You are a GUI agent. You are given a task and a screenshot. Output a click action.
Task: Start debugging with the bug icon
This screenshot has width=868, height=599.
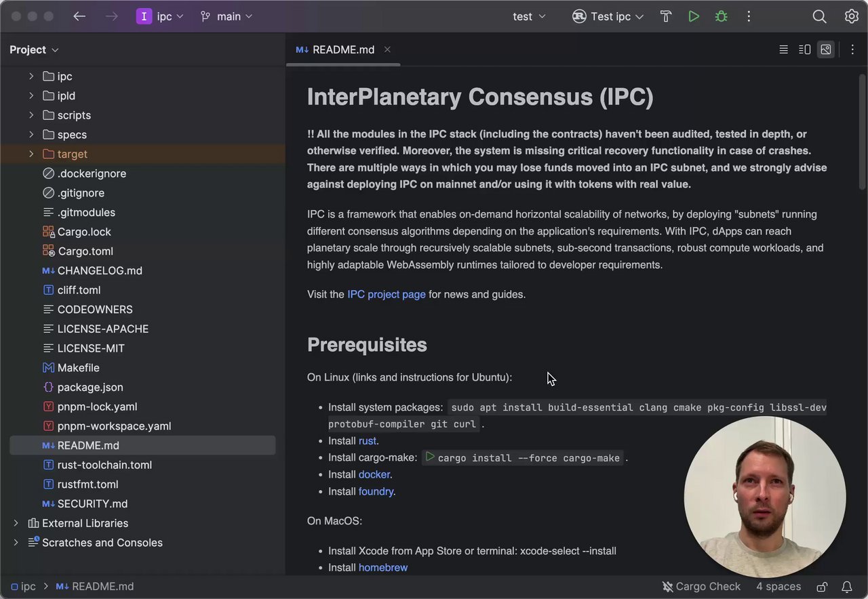tap(721, 16)
